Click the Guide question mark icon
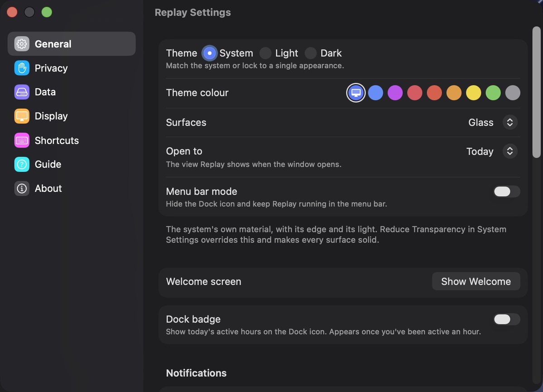This screenshot has height=392, width=543. point(22,165)
